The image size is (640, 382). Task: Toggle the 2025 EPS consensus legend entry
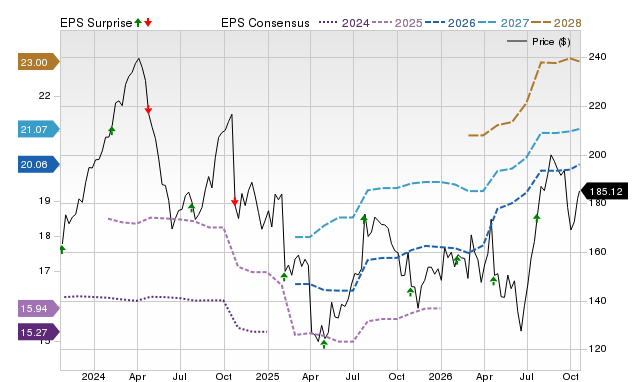pos(397,23)
